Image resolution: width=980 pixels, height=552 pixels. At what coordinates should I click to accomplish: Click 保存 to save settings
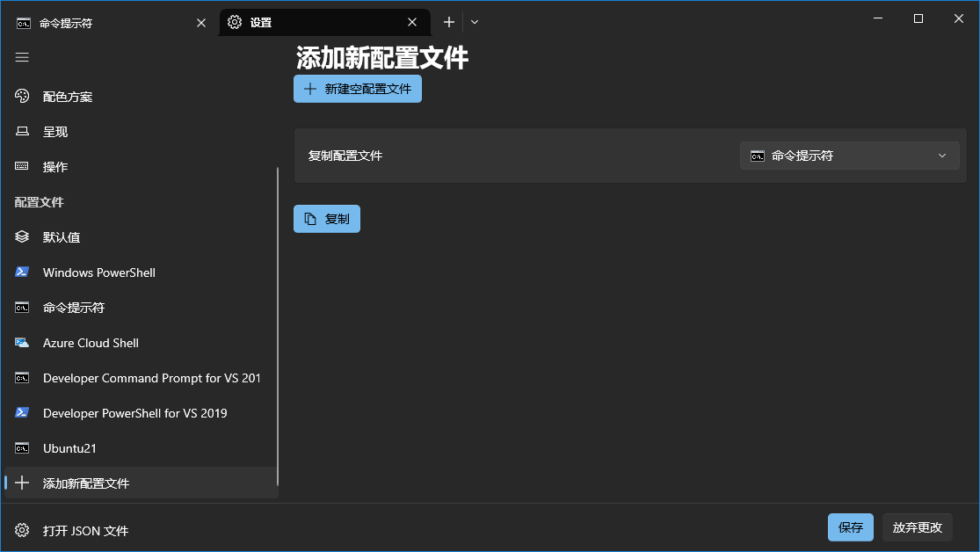point(851,527)
